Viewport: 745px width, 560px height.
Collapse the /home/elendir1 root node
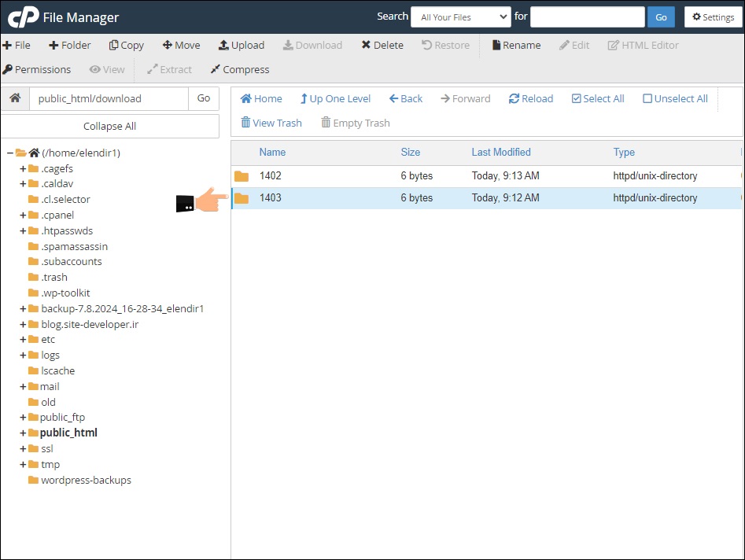tap(9, 153)
